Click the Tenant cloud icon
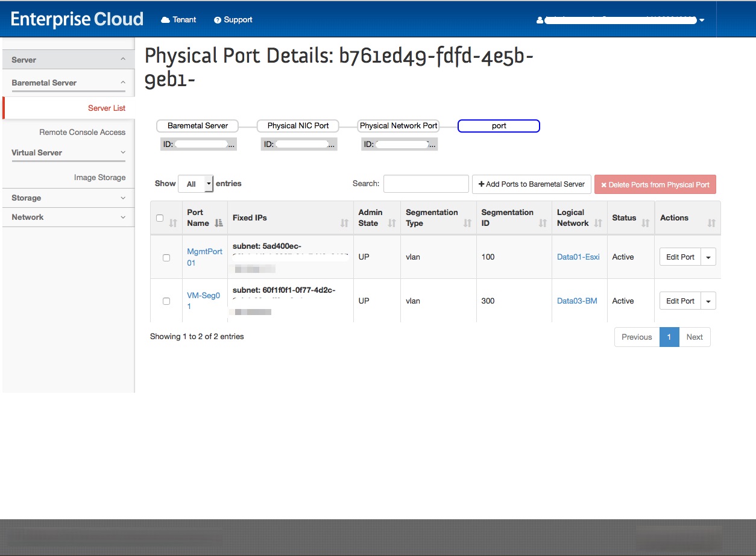Screen dimensions: 756x556 point(165,20)
